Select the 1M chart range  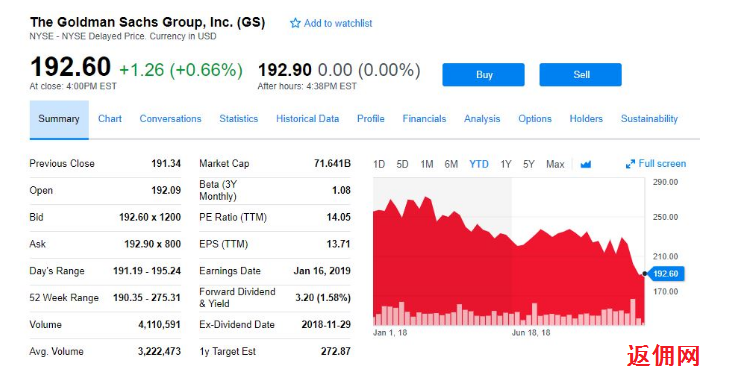pyautogui.click(x=426, y=164)
